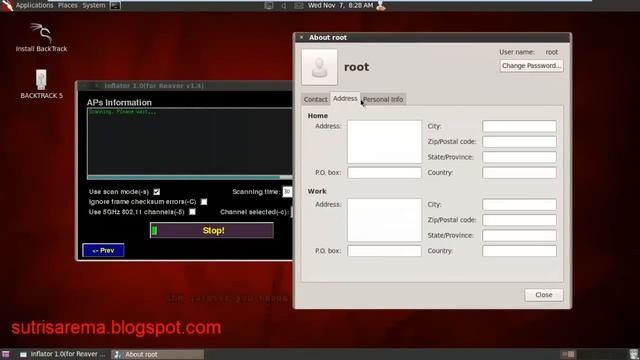Image resolution: width=640 pixels, height=360 pixels.
Task: Toggle the Use scan mode(-s) checkbox
Action: point(157,191)
